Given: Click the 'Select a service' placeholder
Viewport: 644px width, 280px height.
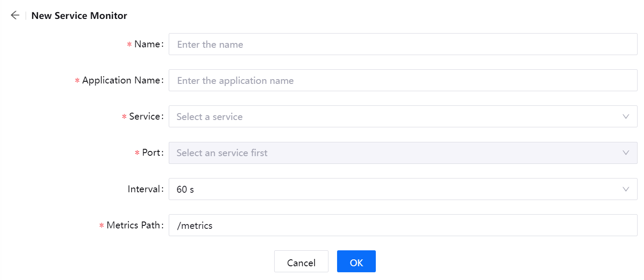Looking at the screenshot, I should [x=209, y=116].
